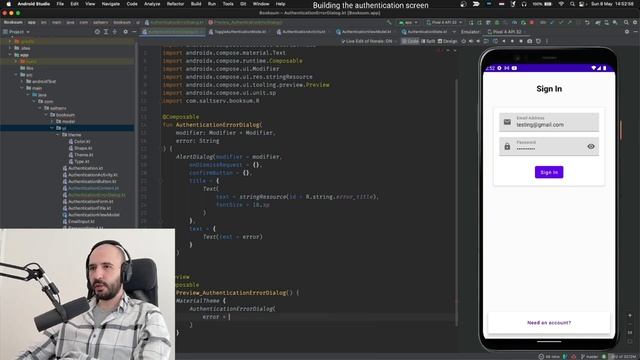Click emulator Back navigation icon
Screen dimensions: 640x360
(504, 41)
